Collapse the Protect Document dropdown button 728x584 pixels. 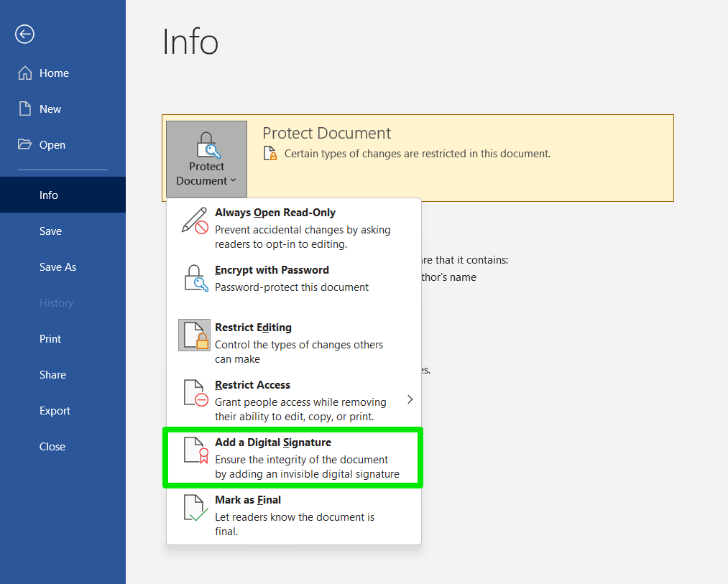pos(206,159)
